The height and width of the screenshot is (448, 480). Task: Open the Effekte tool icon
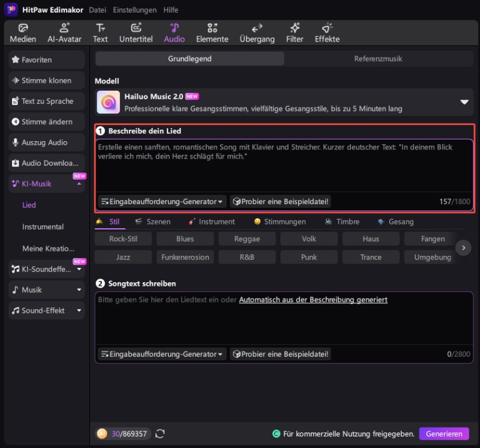coord(327,28)
